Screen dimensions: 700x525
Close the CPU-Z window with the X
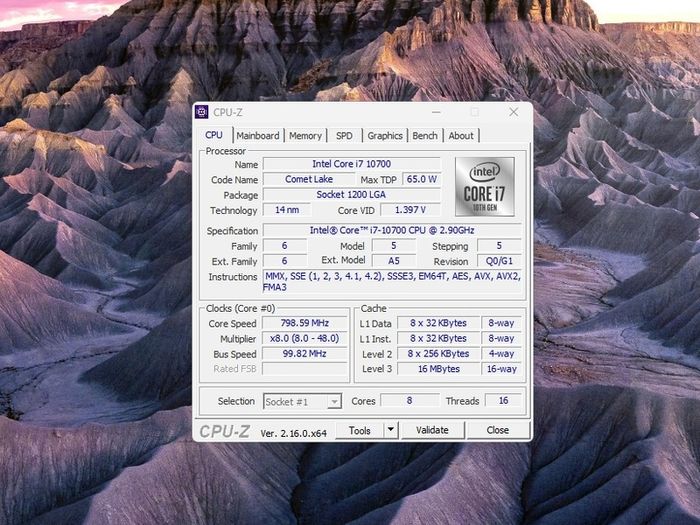click(x=514, y=112)
